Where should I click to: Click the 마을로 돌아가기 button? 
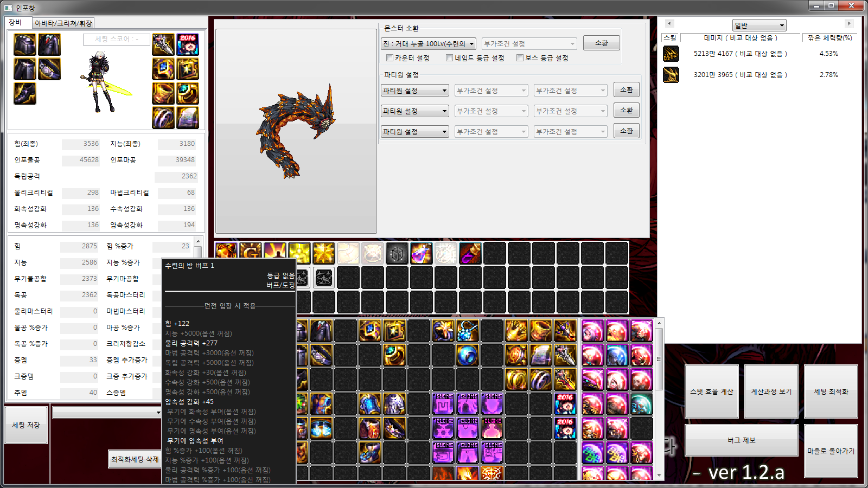pos(831,451)
